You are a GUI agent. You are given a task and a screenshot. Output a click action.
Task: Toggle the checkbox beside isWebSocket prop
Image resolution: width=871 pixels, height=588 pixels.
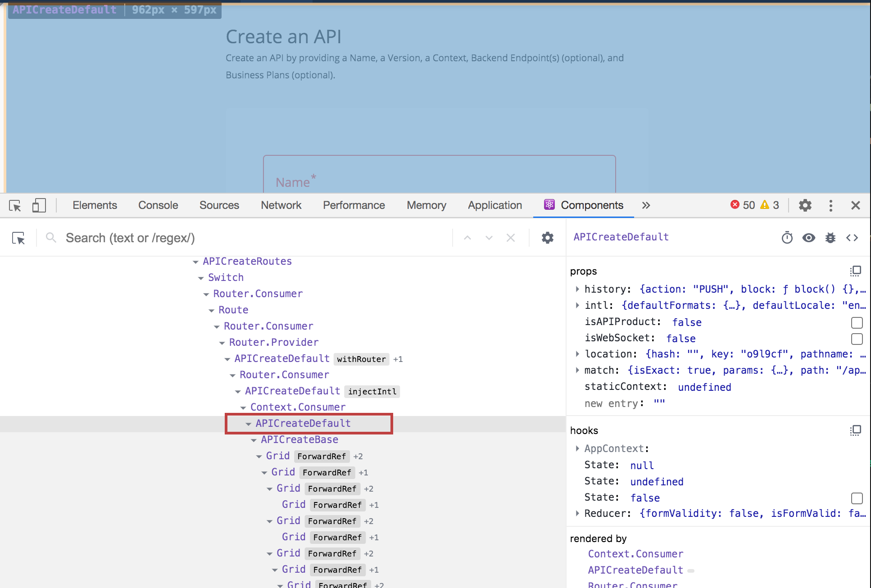pos(857,339)
